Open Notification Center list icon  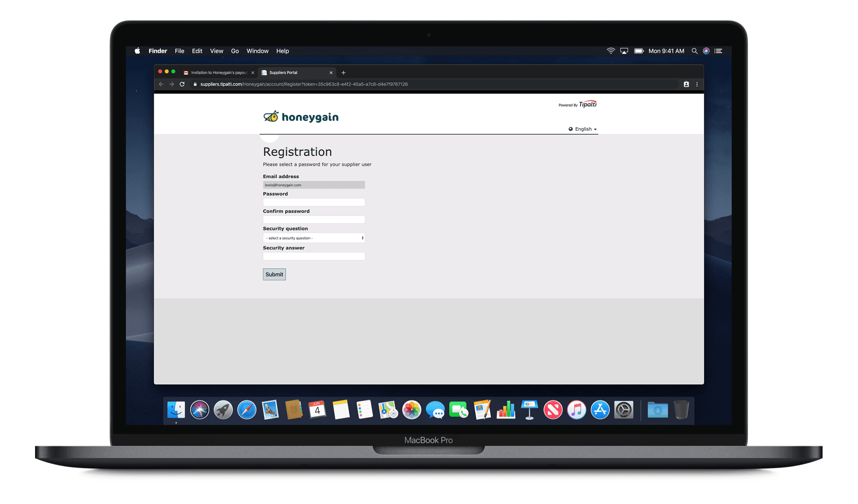(718, 51)
